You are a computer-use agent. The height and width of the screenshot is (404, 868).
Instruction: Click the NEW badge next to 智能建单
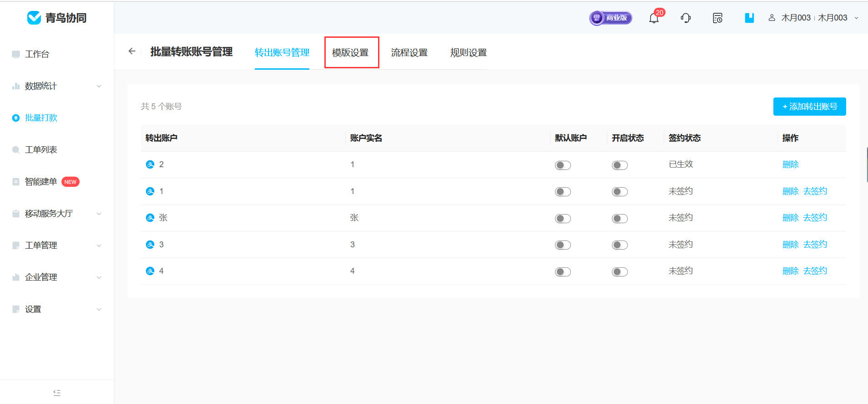coord(71,182)
